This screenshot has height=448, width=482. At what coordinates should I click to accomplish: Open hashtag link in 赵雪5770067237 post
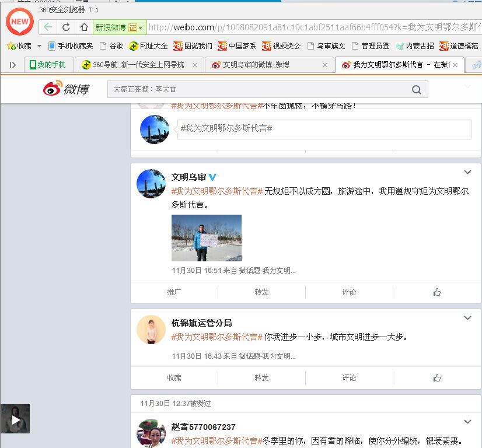tap(216, 441)
